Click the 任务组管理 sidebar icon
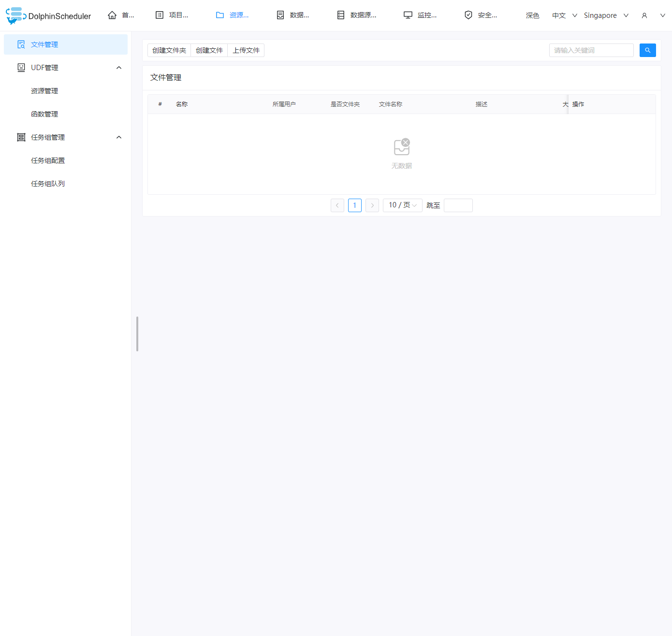This screenshot has height=636, width=672. coord(21,137)
